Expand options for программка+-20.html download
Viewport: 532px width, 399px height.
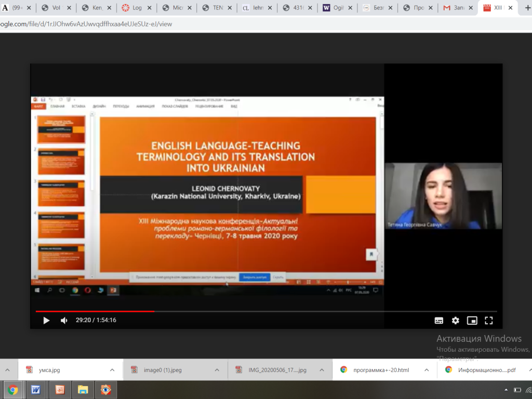tap(427, 370)
